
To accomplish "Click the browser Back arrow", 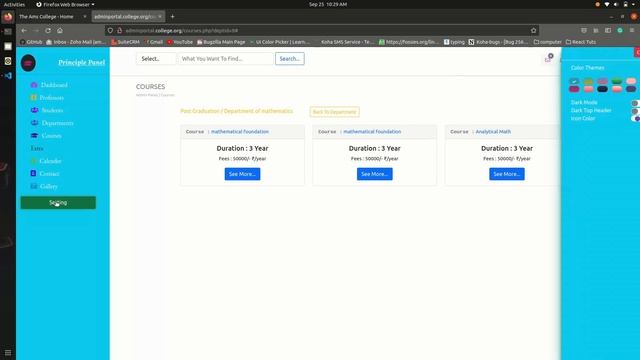I will (x=24, y=31).
